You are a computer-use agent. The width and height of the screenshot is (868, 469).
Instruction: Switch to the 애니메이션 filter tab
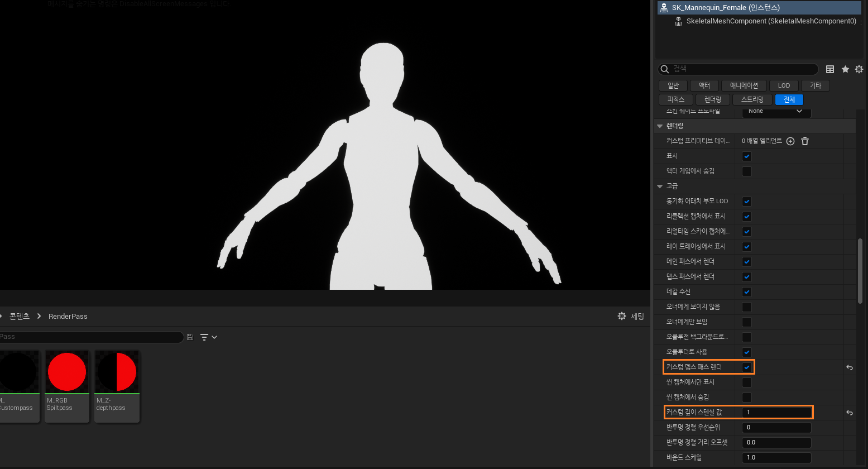(x=744, y=85)
